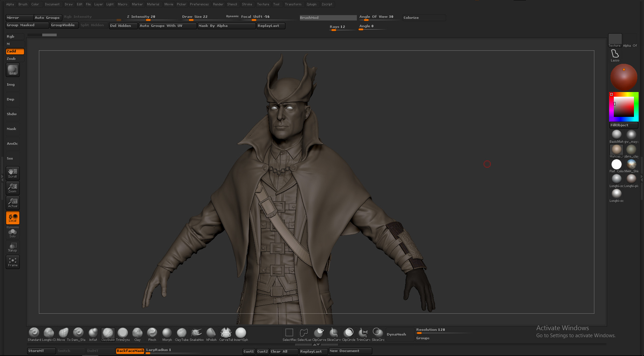Click the GroupVisible button

coord(64,25)
